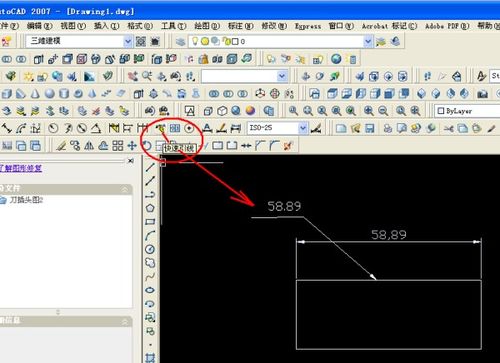Screen dimensions: 500x363
Task: Click the Line draw tool
Action: 150,167
